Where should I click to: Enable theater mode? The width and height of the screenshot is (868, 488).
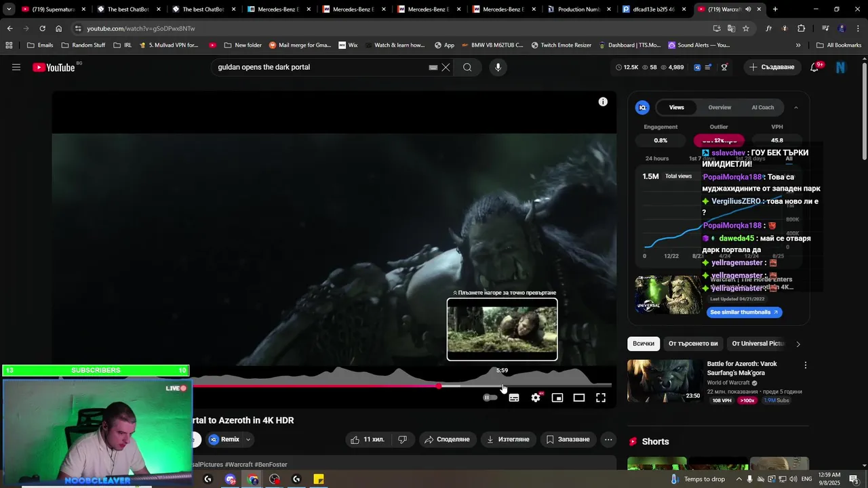(x=579, y=398)
